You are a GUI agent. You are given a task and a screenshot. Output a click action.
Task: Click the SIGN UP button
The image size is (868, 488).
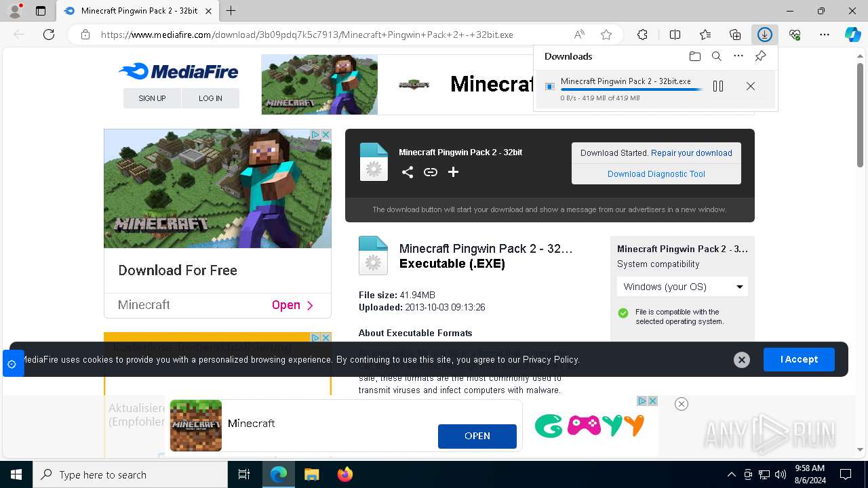coord(152,98)
